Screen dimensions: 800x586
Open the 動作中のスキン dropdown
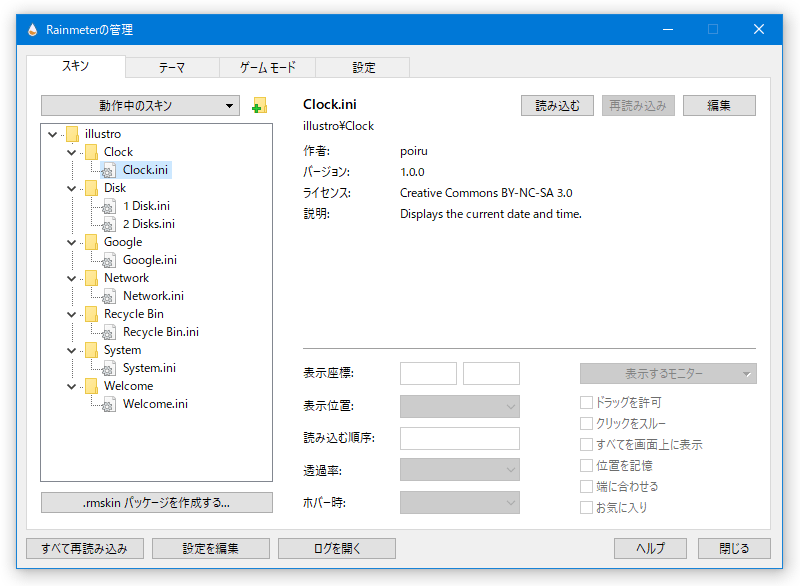[x=140, y=106]
